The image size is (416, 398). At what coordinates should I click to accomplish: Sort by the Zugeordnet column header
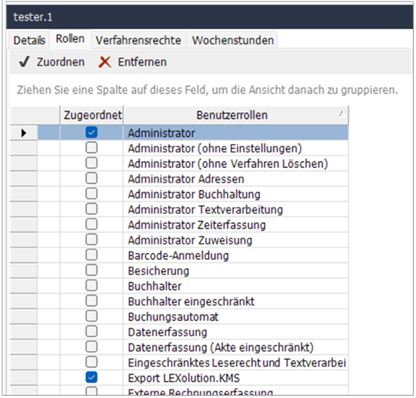pos(92,115)
